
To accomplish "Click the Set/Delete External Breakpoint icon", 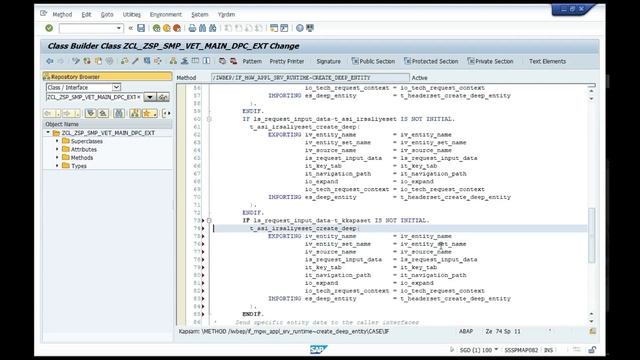I will coord(233,61).
